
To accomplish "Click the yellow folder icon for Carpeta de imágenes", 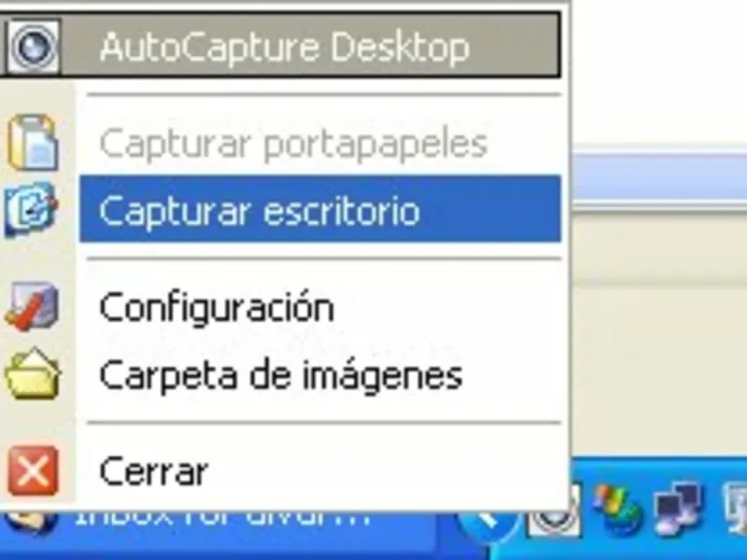I will pos(33,374).
